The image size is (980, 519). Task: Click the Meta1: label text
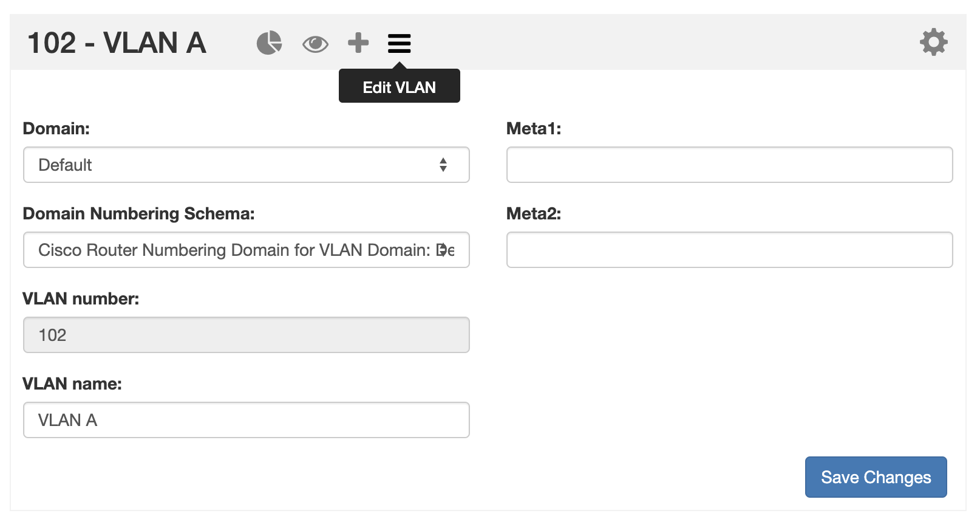pos(534,129)
